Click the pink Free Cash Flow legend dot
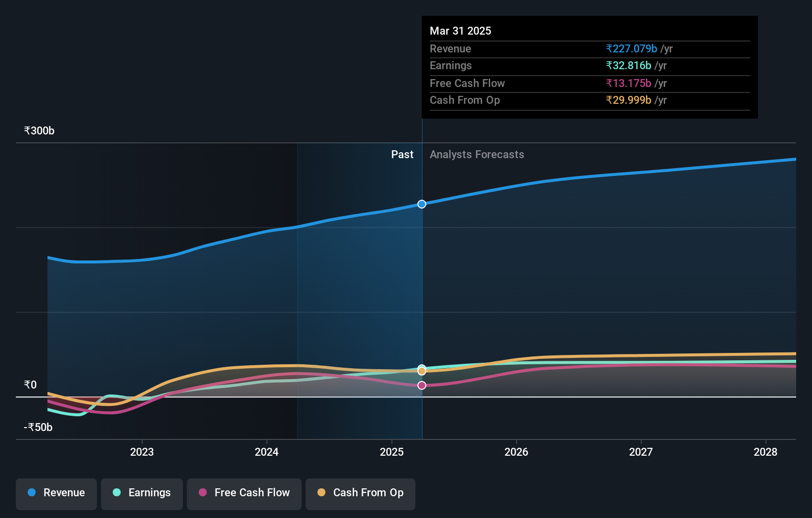The image size is (812, 518). 203,492
